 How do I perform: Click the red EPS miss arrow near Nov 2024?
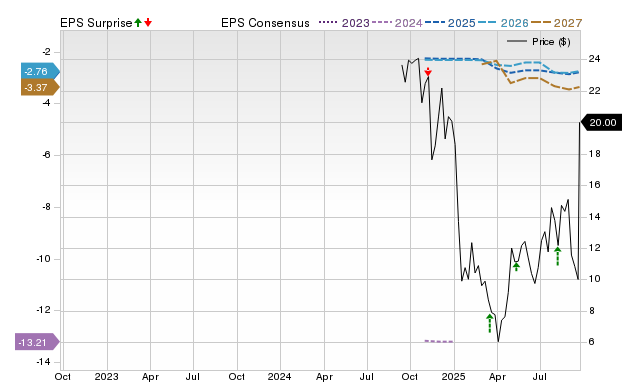tap(428, 72)
